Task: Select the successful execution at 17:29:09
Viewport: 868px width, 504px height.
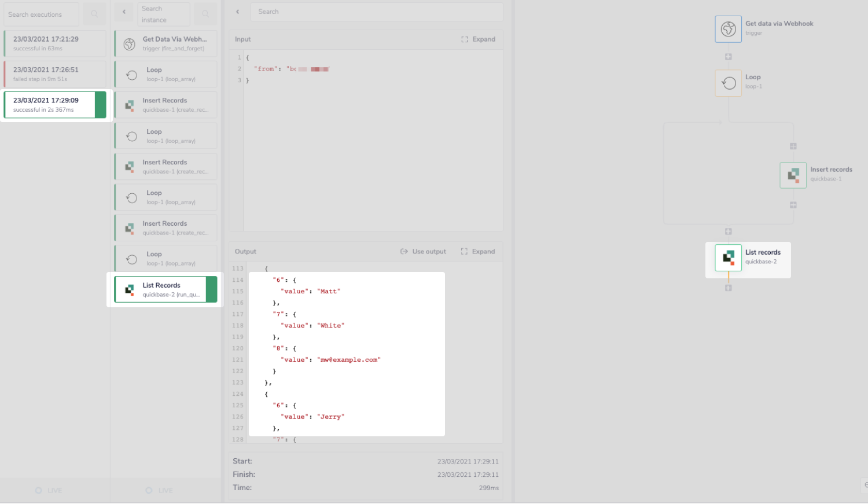Action: 54,105
